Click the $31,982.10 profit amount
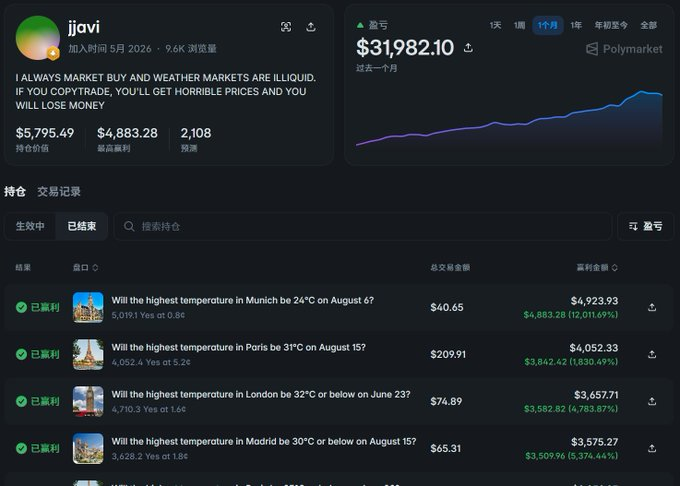The width and height of the screenshot is (680, 486). [405, 47]
